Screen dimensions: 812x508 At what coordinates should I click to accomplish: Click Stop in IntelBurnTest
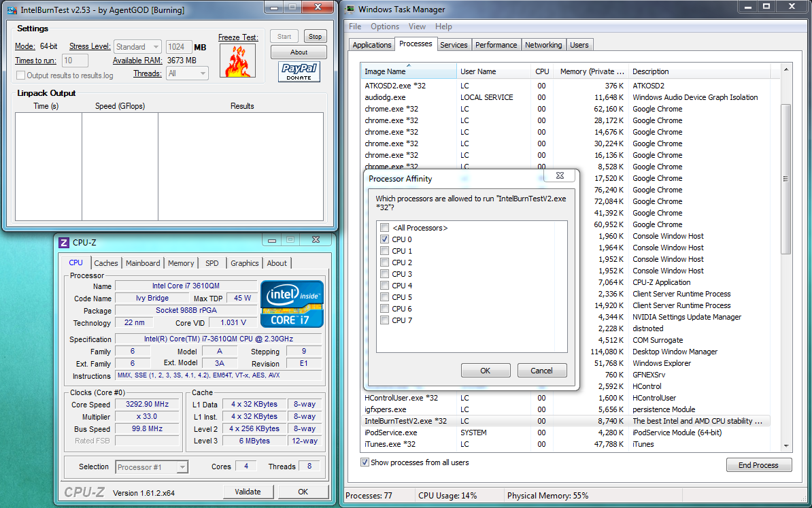(315, 36)
